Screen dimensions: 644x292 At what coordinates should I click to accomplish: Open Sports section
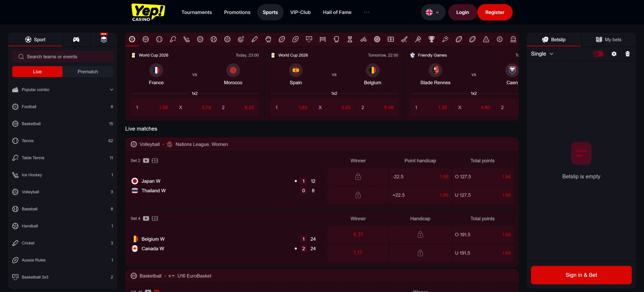click(x=270, y=12)
